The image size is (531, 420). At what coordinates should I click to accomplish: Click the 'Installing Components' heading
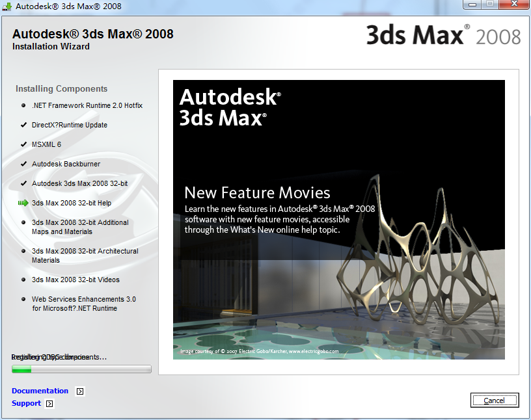61,88
